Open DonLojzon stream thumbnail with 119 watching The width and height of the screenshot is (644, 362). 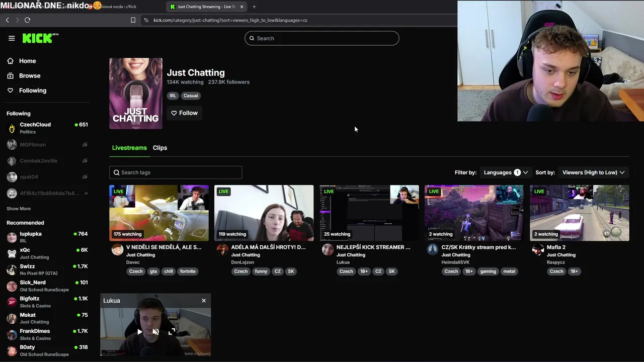264,213
